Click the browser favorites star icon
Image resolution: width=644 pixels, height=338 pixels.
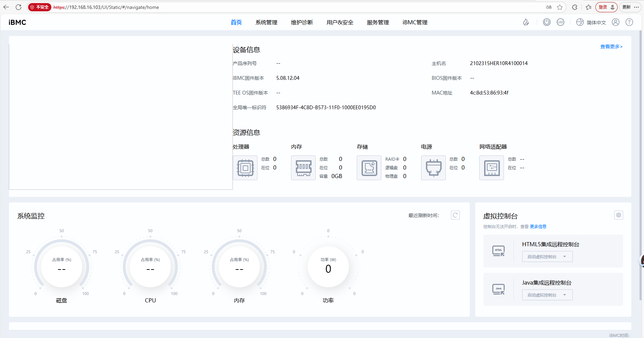[560, 7]
